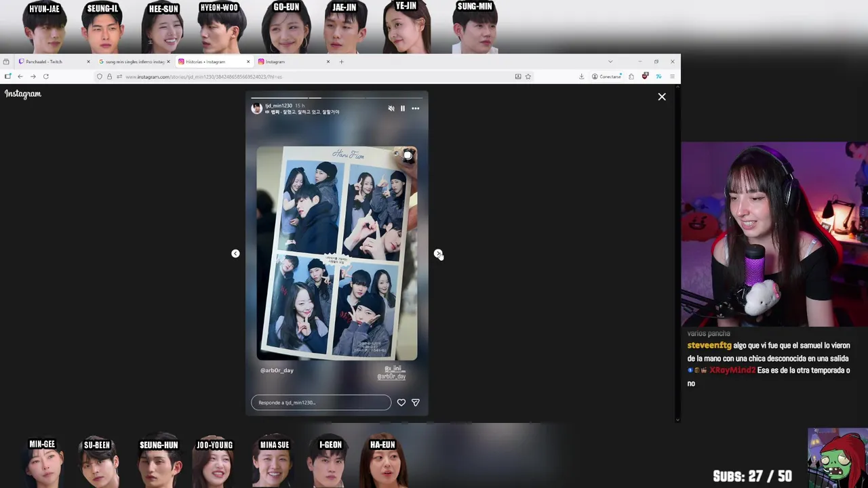Click tjd_min1230 profile picture in story
The height and width of the screenshot is (488, 868).
[256, 108]
